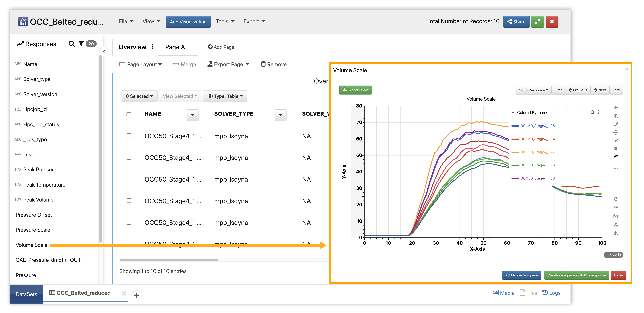Add a new dataset tab with plus

[x=136, y=295]
